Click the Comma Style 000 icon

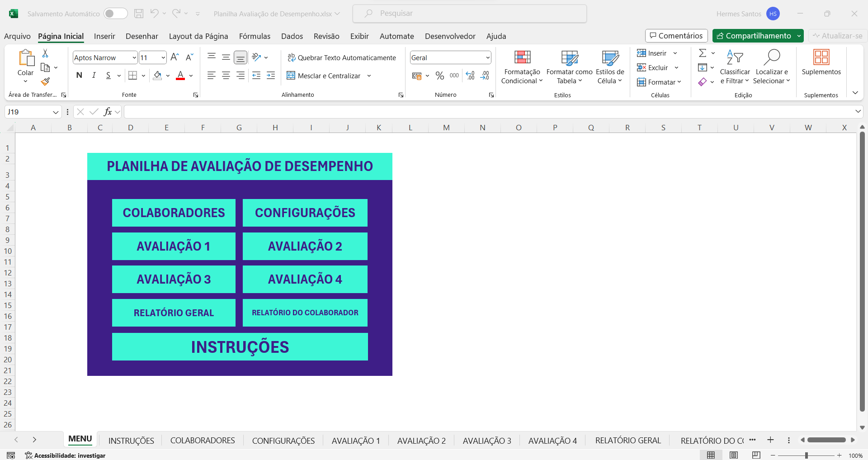(454, 76)
